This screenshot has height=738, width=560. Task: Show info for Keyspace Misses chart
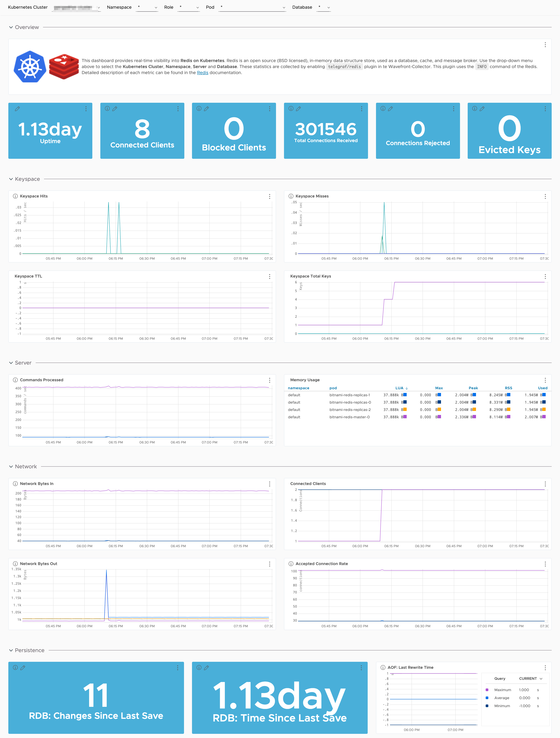coord(291,196)
